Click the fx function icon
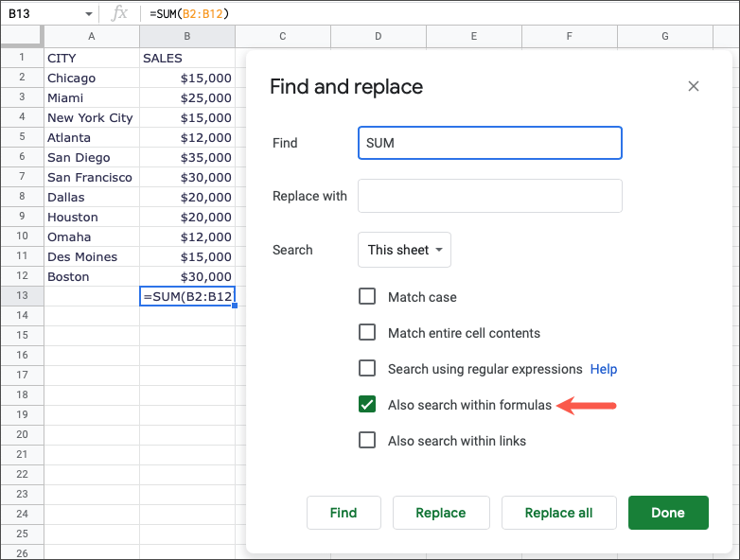 point(119,13)
